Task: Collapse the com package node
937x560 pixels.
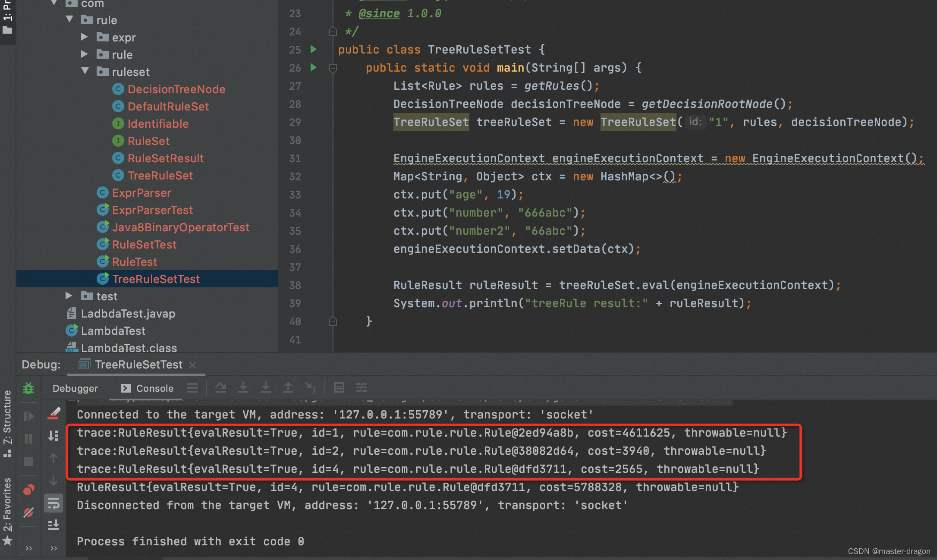Action: [54, 3]
